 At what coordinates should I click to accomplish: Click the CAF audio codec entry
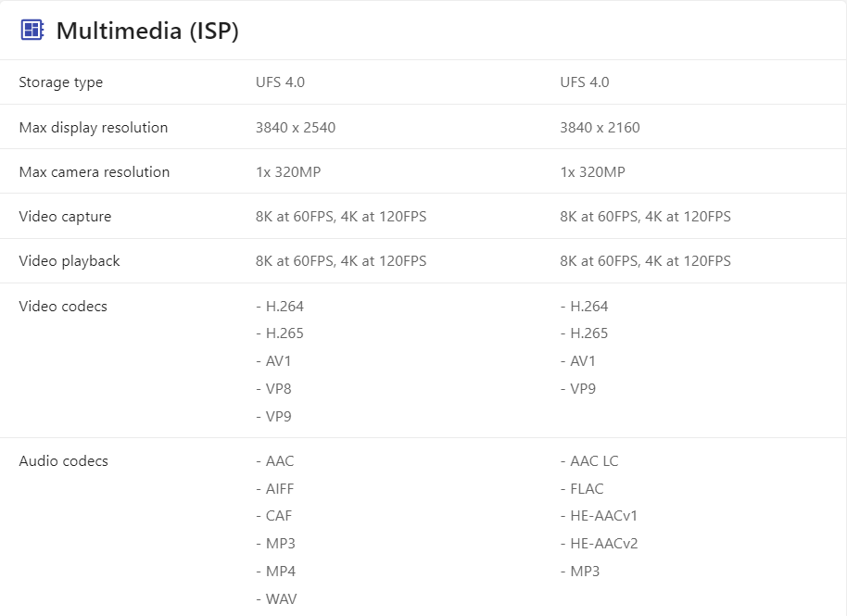278,515
